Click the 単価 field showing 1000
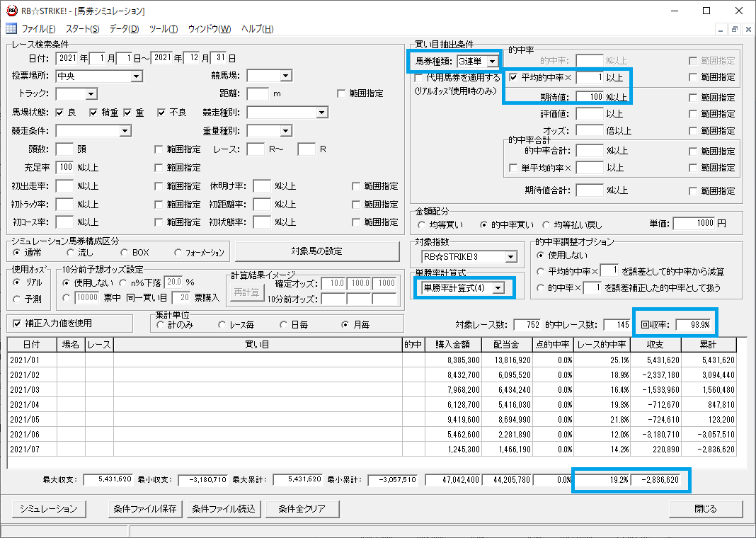 tap(694, 223)
